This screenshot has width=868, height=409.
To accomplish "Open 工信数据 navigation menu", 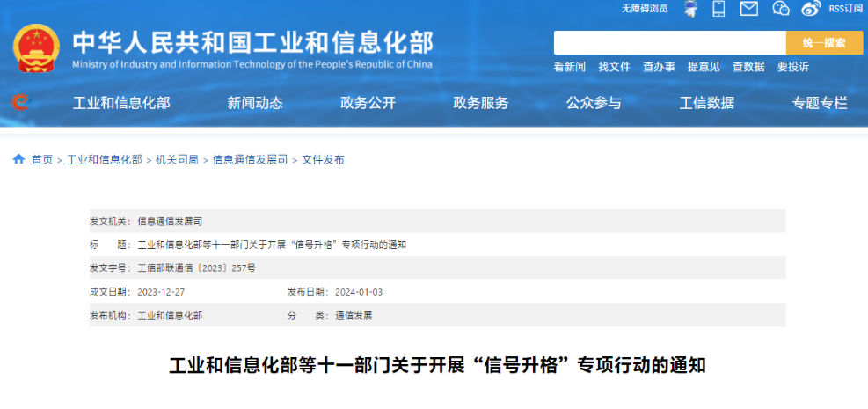I will coord(707,103).
